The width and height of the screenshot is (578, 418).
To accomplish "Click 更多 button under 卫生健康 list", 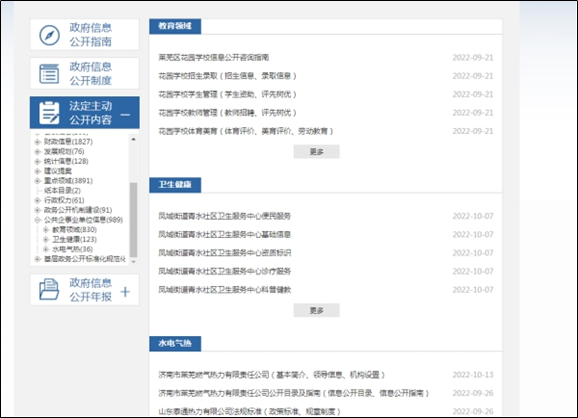I will tap(317, 310).
